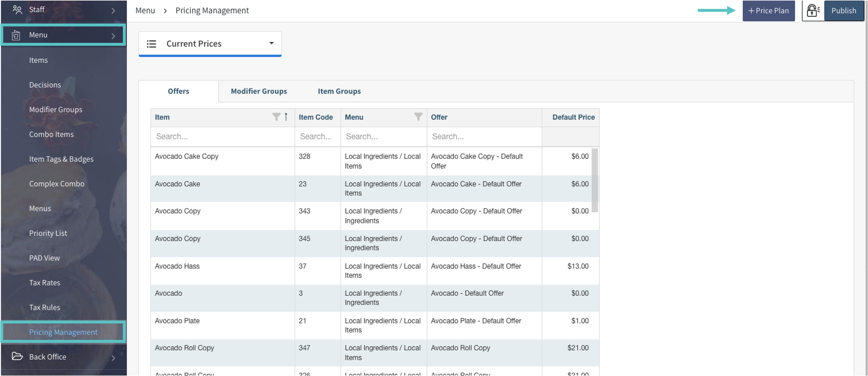The height and width of the screenshot is (376, 868).
Task: Click the list icon in Current Prices selector
Action: click(151, 44)
